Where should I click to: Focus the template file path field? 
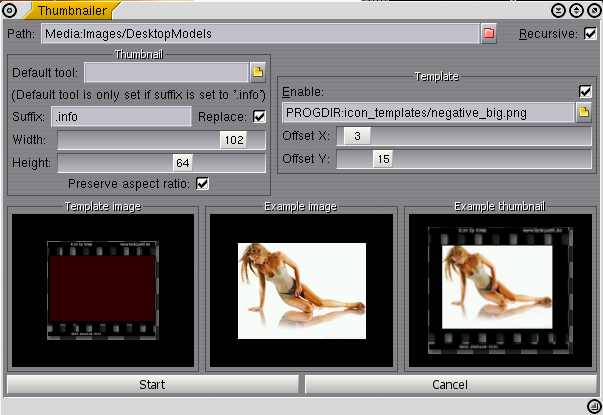pos(427,112)
